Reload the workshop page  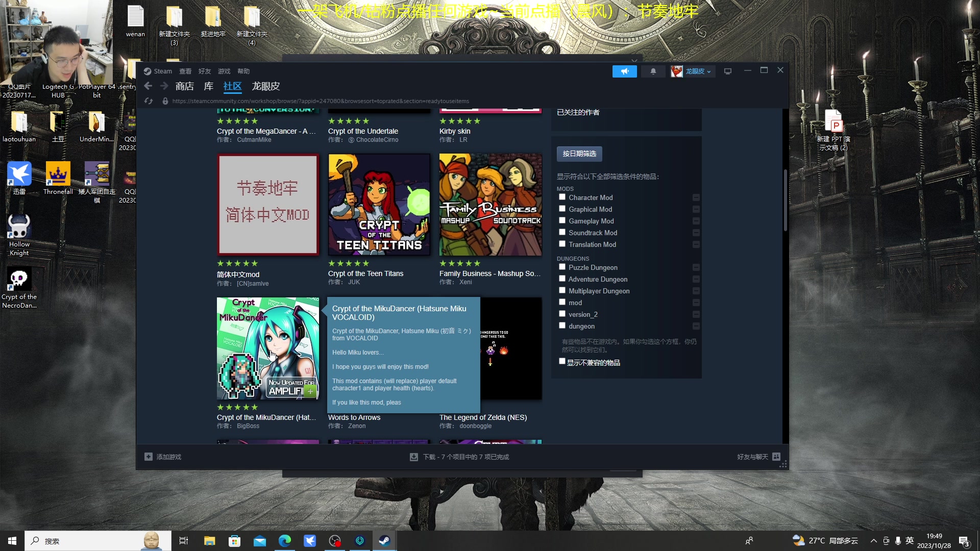(x=149, y=101)
